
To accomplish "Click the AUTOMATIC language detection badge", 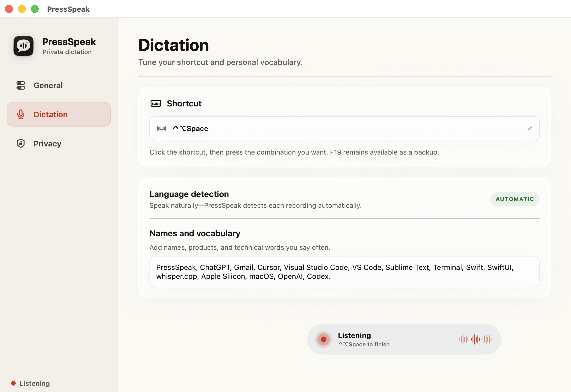I will point(515,199).
